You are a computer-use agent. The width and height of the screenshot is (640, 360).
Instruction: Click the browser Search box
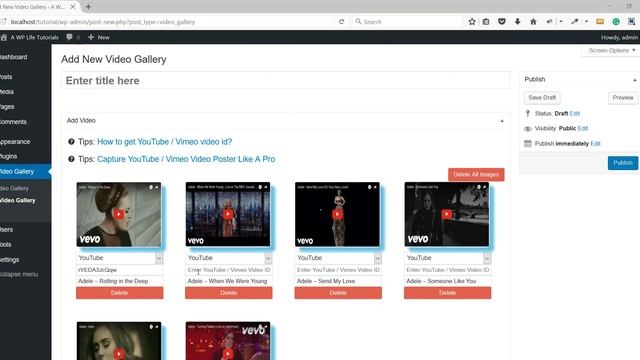(407, 22)
